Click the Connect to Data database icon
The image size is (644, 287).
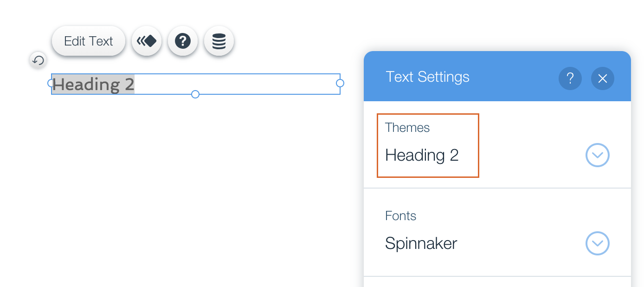coord(219,41)
